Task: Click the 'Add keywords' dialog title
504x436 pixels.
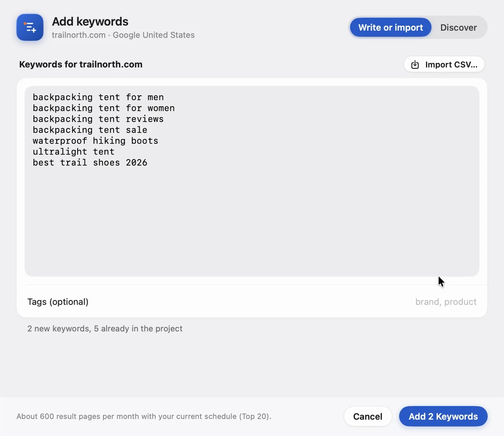Action: [x=90, y=21]
